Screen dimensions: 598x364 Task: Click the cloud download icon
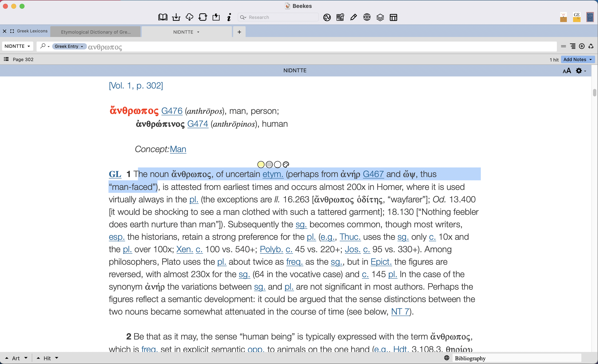point(189,17)
